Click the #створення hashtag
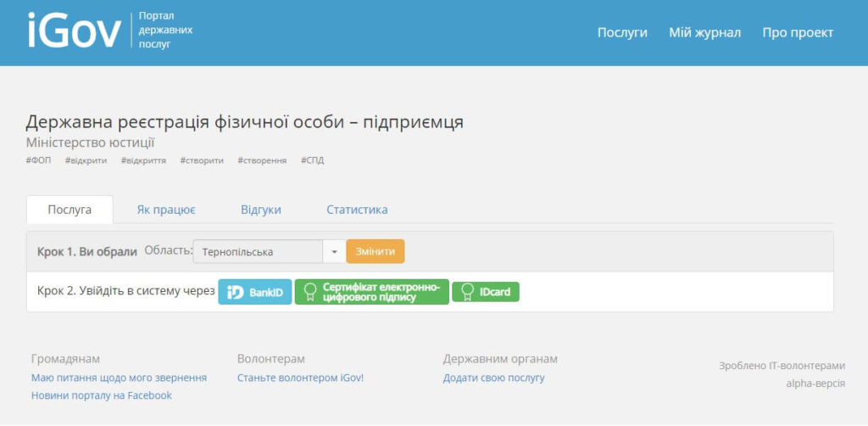868x426 pixels. click(263, 160)
